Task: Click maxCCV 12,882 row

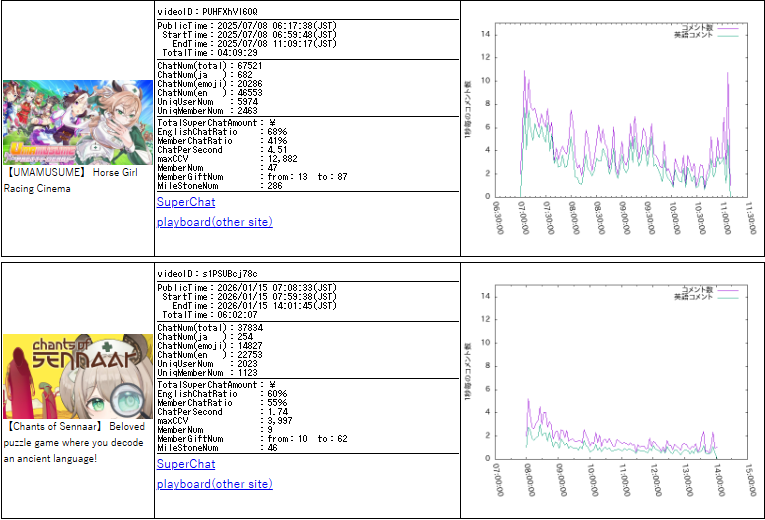Action: click(227, 159)
